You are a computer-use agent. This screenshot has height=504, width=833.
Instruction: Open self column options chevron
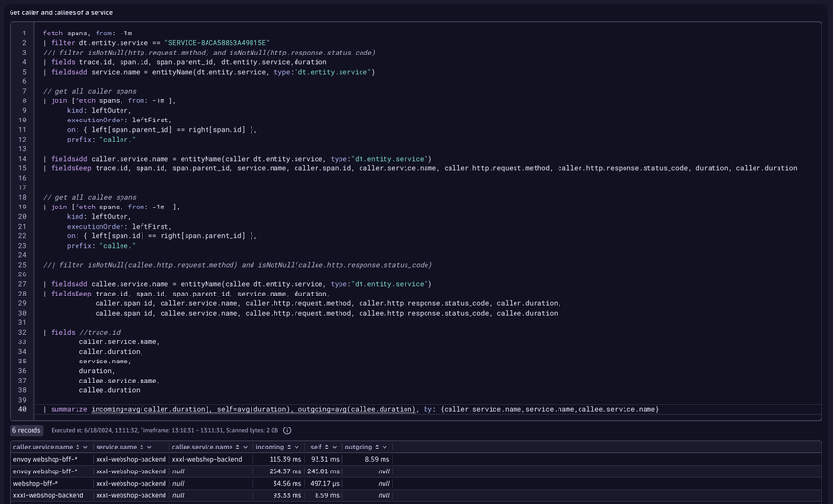pos(334,448)
